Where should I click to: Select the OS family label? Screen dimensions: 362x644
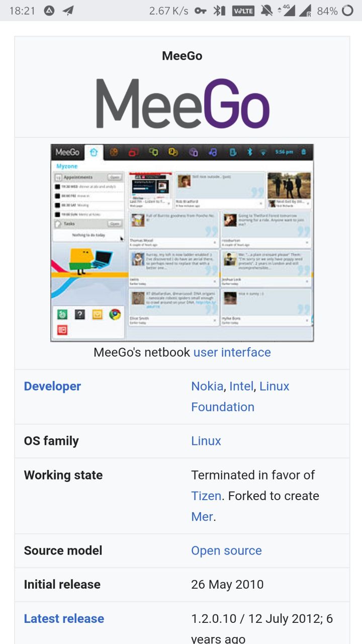coord(51,441)
